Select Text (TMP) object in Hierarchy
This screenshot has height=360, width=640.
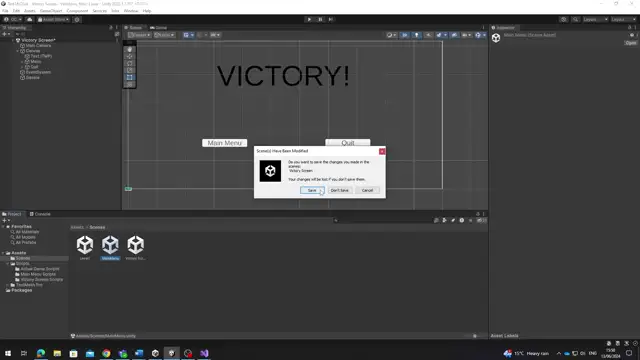click(38, 56)
